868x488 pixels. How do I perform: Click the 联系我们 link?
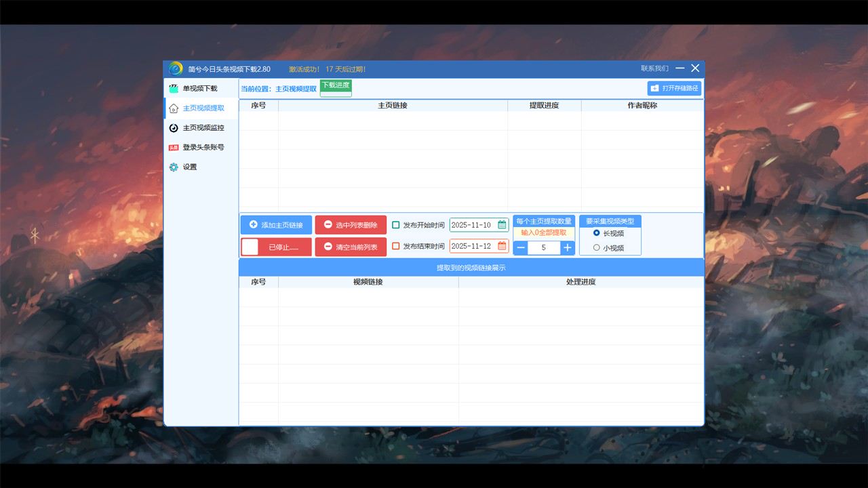654,68
